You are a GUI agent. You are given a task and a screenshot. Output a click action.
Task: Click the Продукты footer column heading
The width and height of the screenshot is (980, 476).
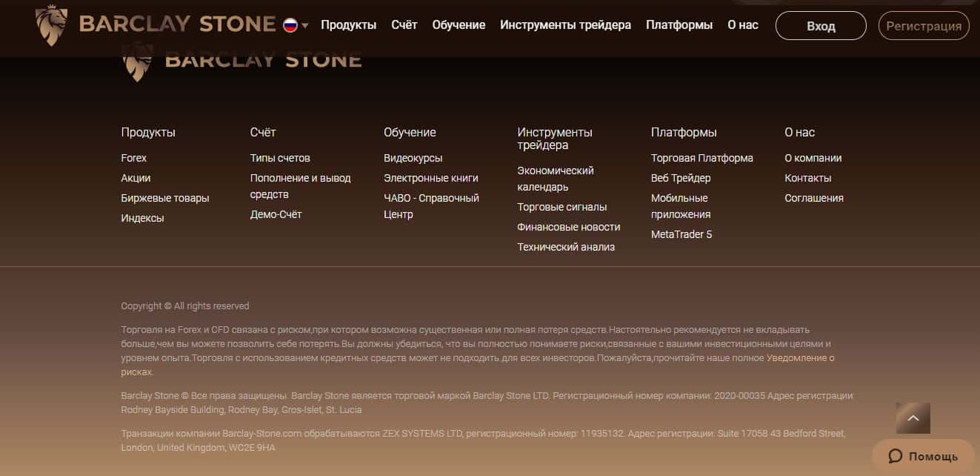point(148,133)
